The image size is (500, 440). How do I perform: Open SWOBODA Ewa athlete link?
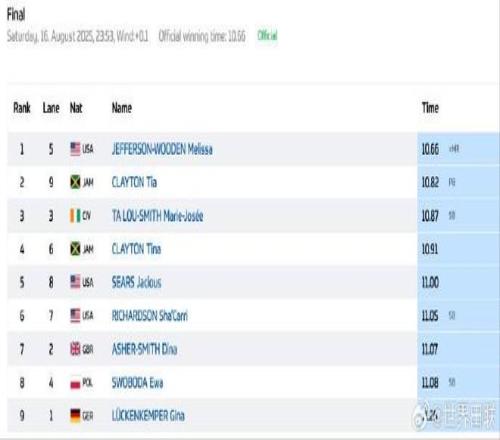137,383
